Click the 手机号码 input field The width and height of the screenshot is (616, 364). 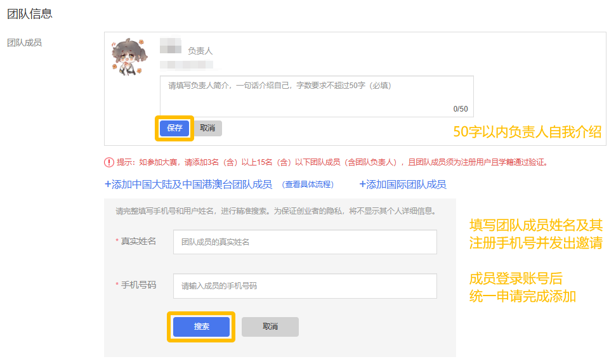coord(305,286)
